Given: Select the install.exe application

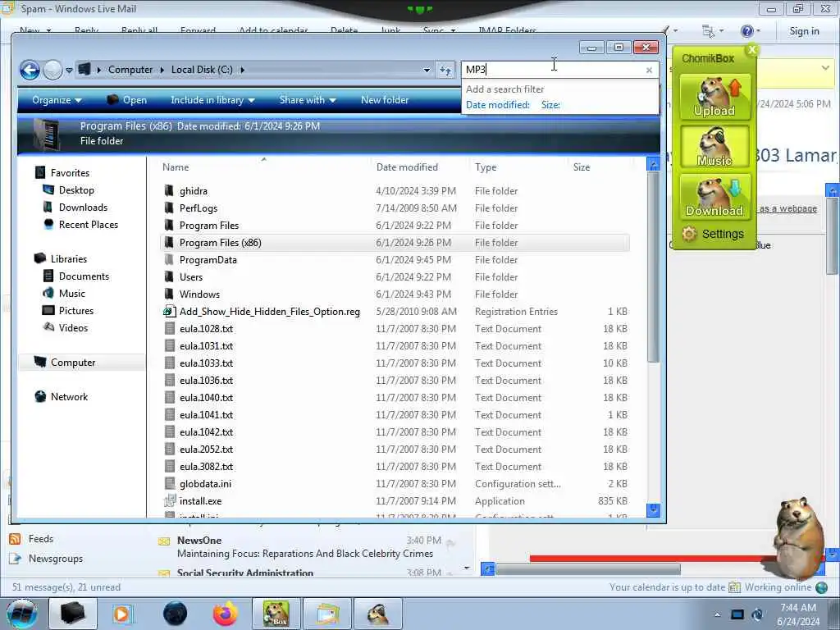Looking at the screenshot, I should [200, 501].
